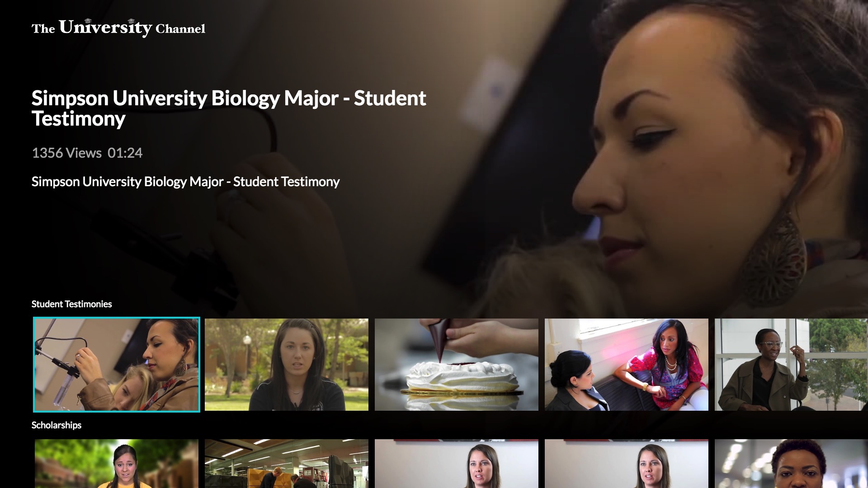Open the woman with glasses video thumbnail
Viewport: 868px width, 488px height.
[791, 365]
